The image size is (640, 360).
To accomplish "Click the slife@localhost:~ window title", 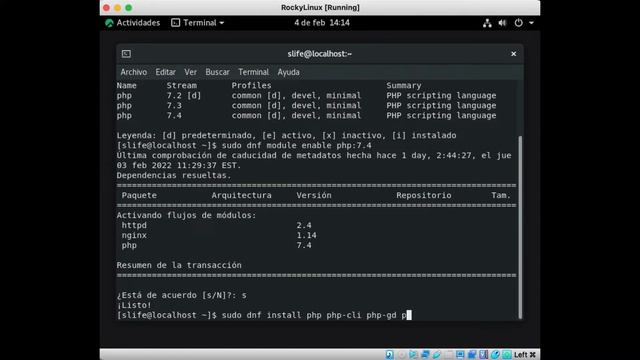I will [x=320, y=54].
